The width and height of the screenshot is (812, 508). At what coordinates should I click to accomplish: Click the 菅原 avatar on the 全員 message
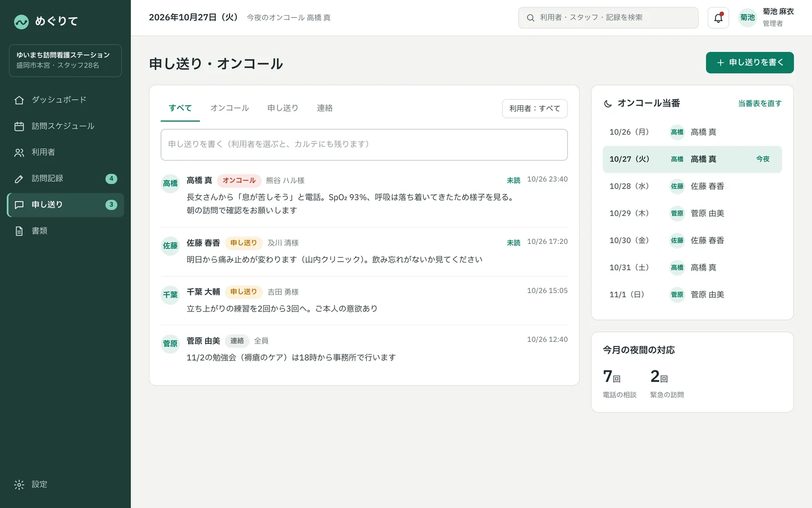click(170, 344)
